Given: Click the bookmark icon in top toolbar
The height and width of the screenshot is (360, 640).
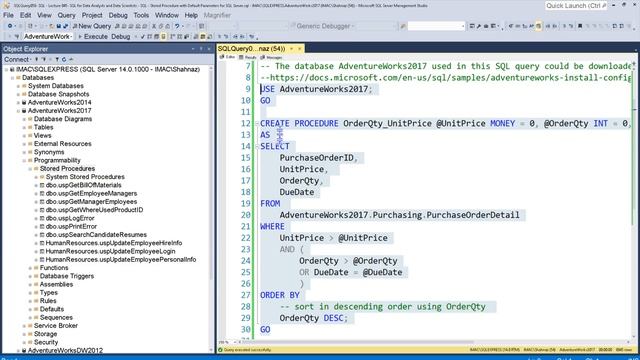Looking at the screenshot, I should [x=580, y=26].
